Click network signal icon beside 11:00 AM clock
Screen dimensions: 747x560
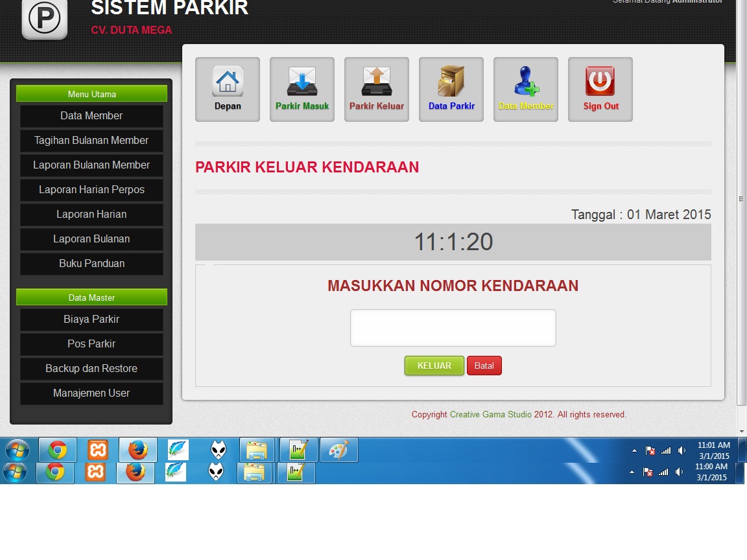click(x=663, y=472)
